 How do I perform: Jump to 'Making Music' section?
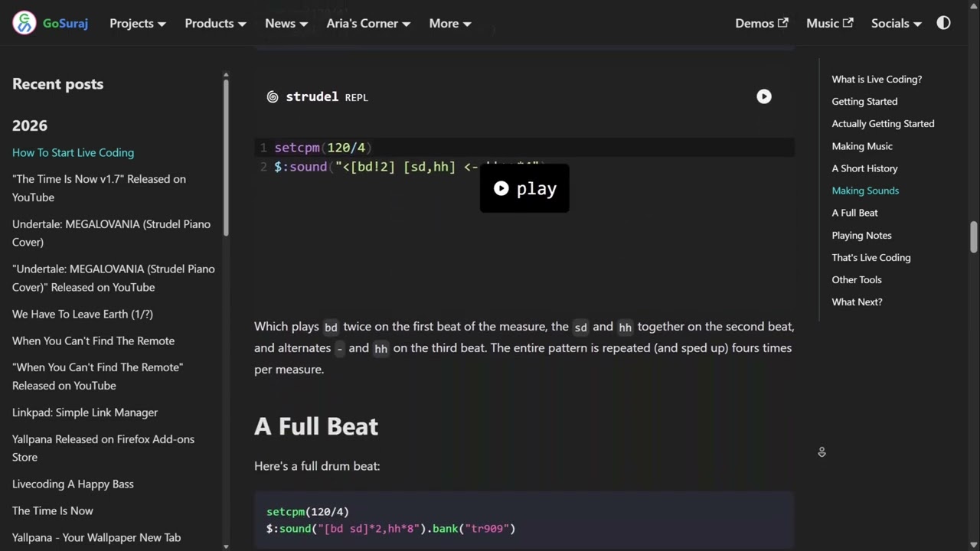(862, 146)
